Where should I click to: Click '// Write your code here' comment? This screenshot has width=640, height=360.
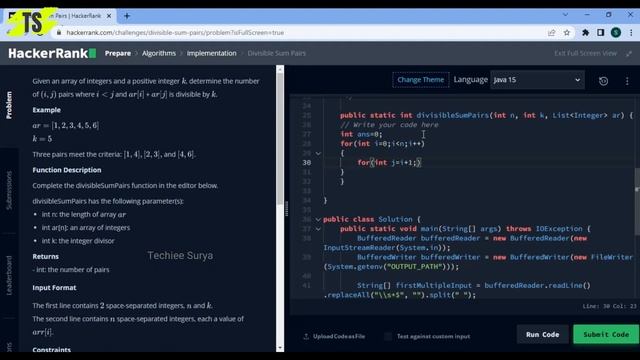[389, 125]
